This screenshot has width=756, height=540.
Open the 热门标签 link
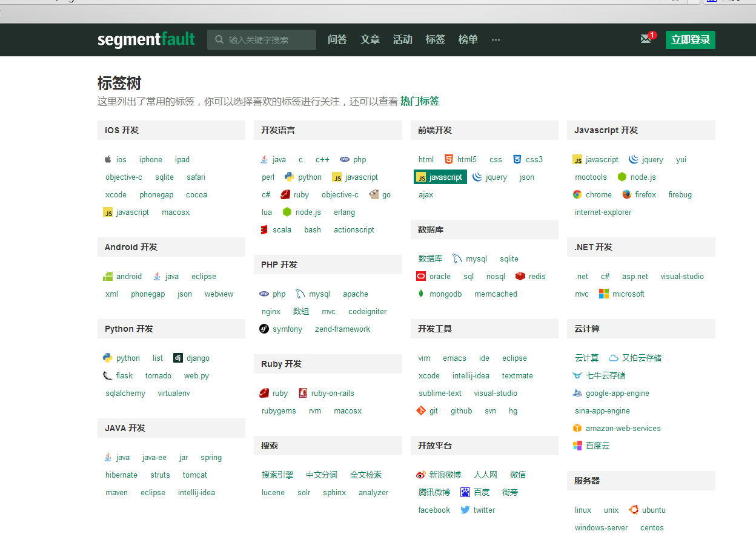coord(420,101)
